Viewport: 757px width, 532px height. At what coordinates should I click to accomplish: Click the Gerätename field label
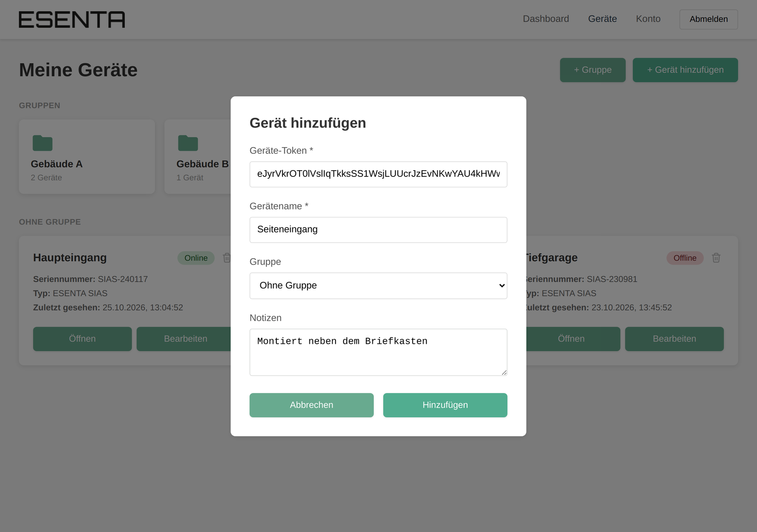(x=279, y=206)
